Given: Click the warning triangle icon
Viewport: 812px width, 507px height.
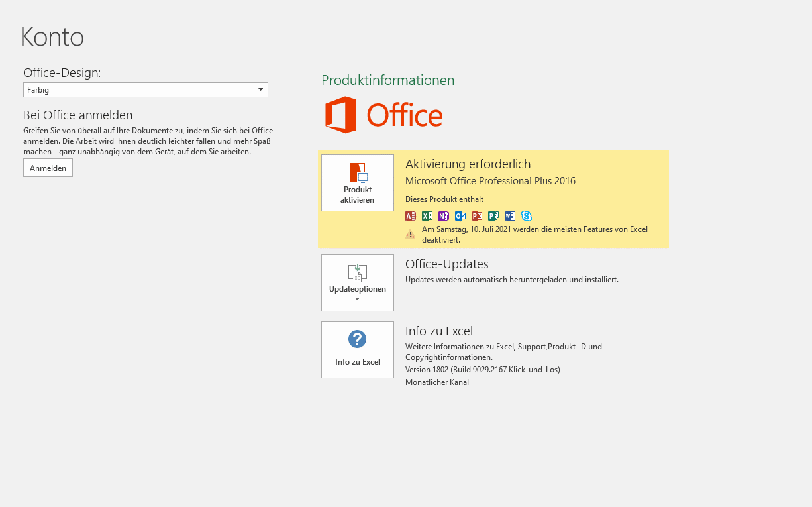Looking at the screenshot, I should 411,233.
